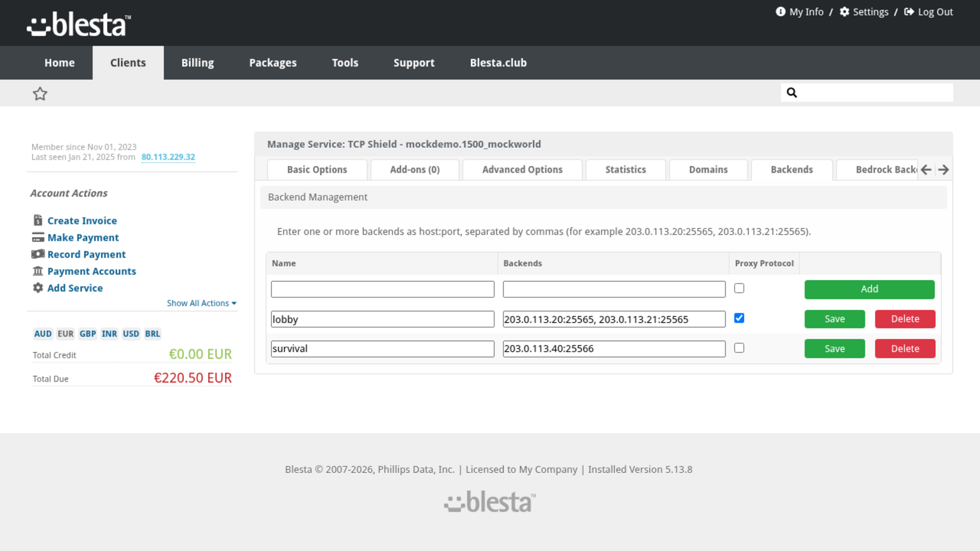Click the Make Payment card icon
Image resolution: width=980 pixels, height=551 pixels.
38,237
